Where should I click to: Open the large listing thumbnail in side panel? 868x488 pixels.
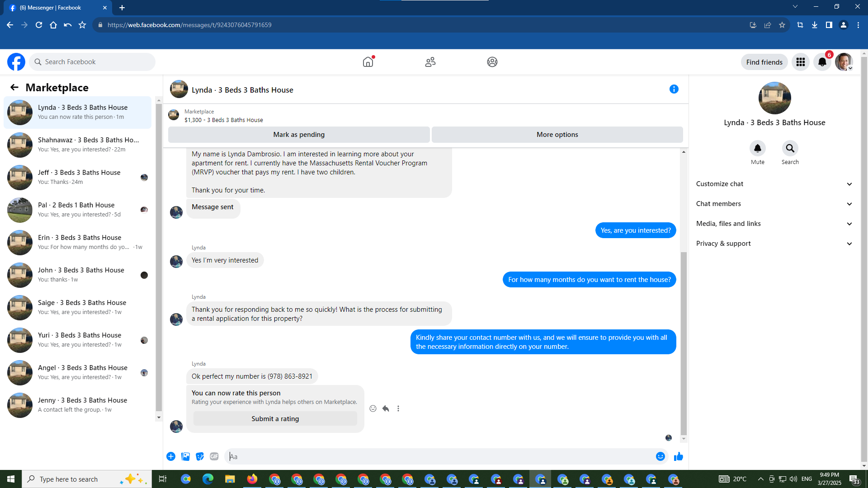tap(774, 98)
